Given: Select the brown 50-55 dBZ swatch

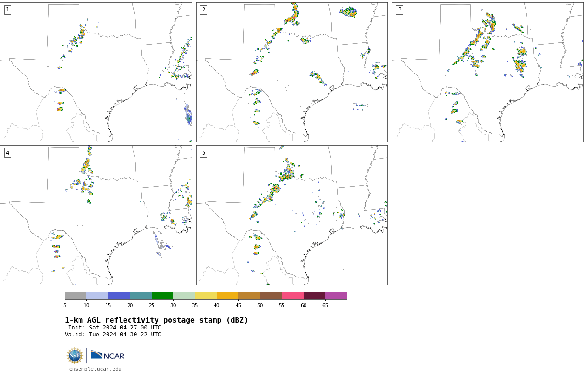Looking at the screenshot, I should [271, 296].
